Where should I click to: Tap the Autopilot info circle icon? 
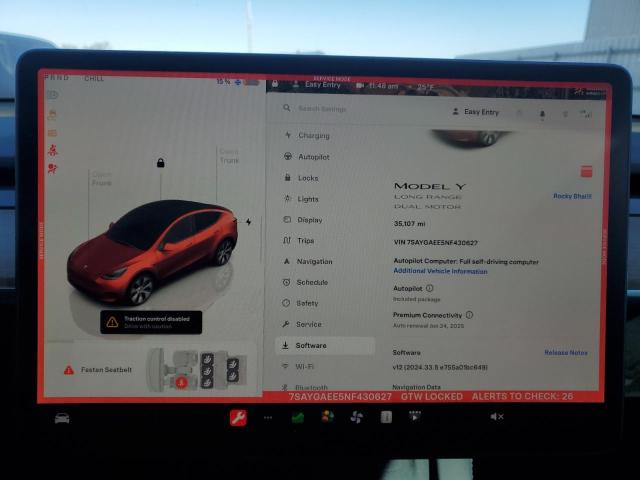(429, 288)
